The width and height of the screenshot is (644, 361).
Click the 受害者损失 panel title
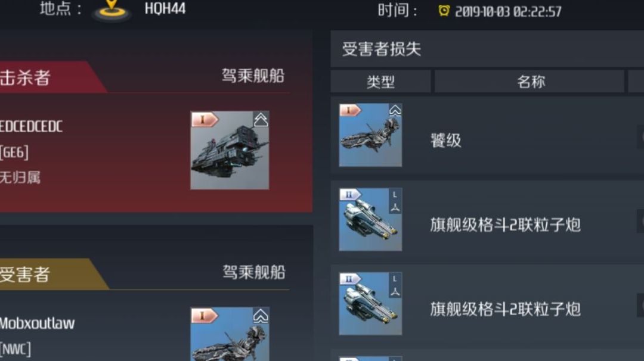click(382, 49)
